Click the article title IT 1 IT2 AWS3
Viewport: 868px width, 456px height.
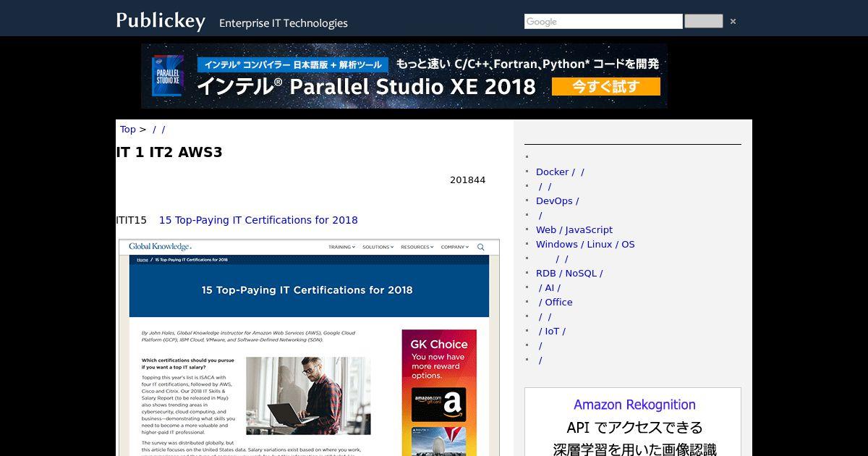pyautogui.click(x=169, y=152)
